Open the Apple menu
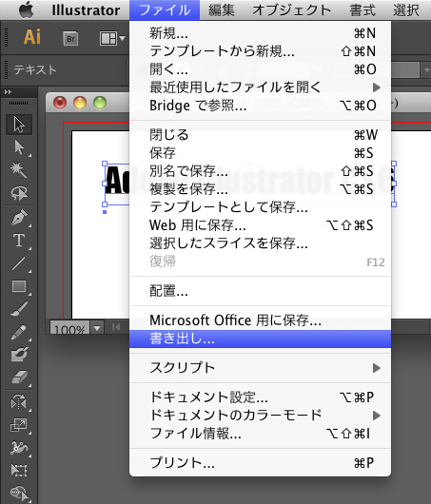Screen dimensions: 431x504 click(x=26, y=10)
